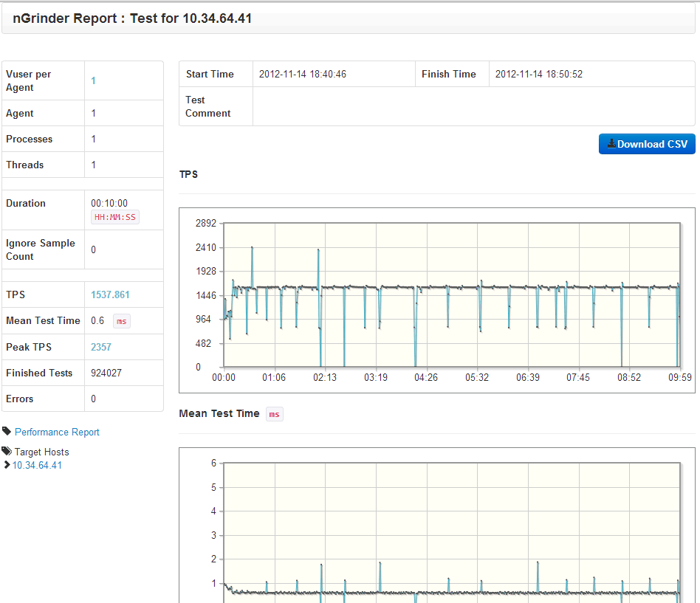Click the HH:MM:SS format badge

tap(115, 218)
